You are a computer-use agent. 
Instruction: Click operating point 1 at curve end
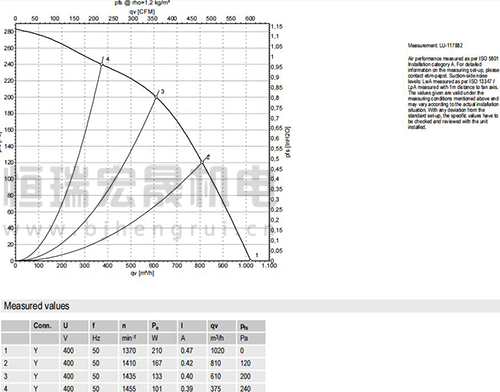pos(251,260)
